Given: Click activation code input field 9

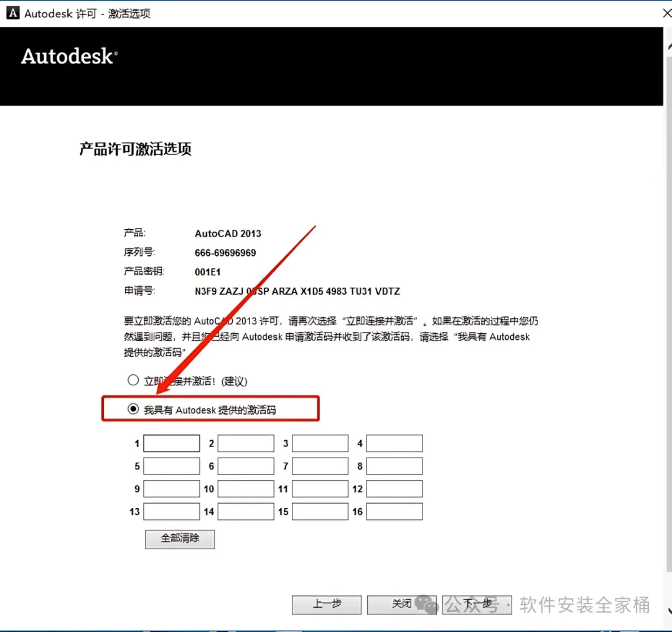Looking at the screenshot, I should 172,489.
